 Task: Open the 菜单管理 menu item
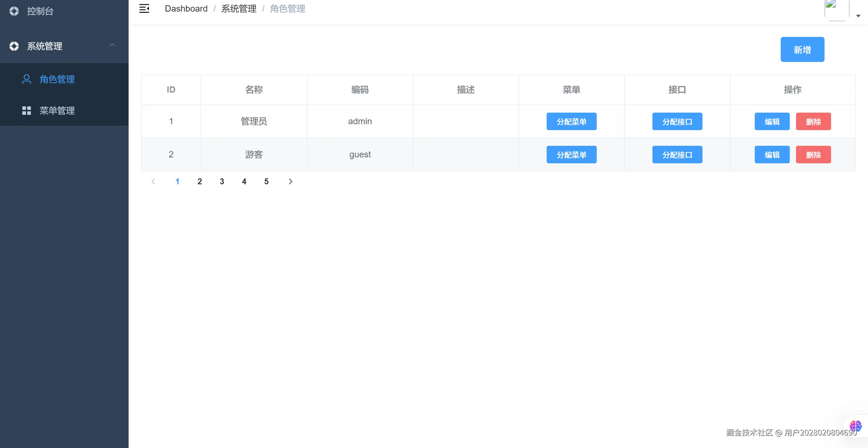[57, 110]
